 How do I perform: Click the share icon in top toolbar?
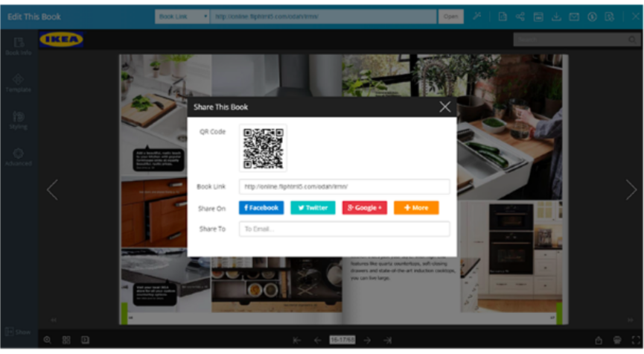click(x=520, y=16)
